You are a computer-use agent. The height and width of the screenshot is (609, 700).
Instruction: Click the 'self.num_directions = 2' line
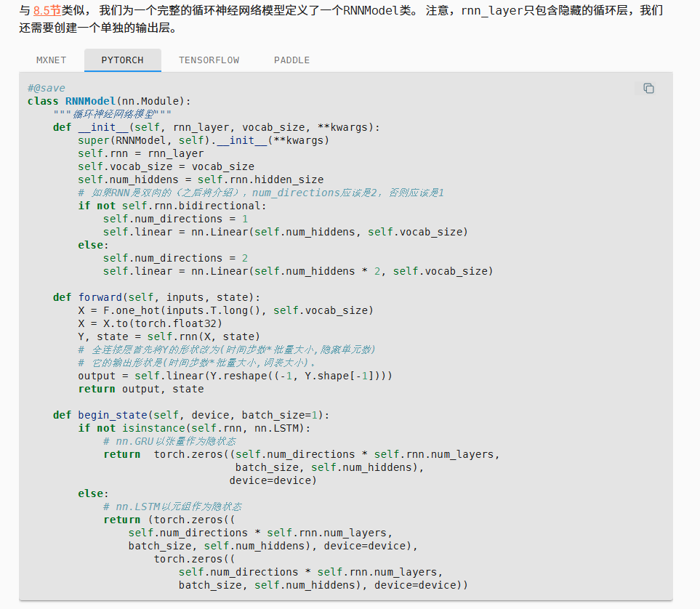coord(175,258)
